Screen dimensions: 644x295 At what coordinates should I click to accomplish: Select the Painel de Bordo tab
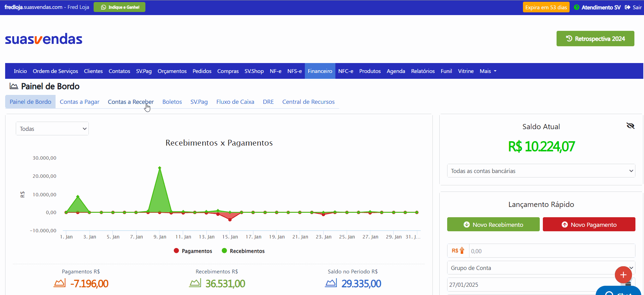click(x=31, y=102)
